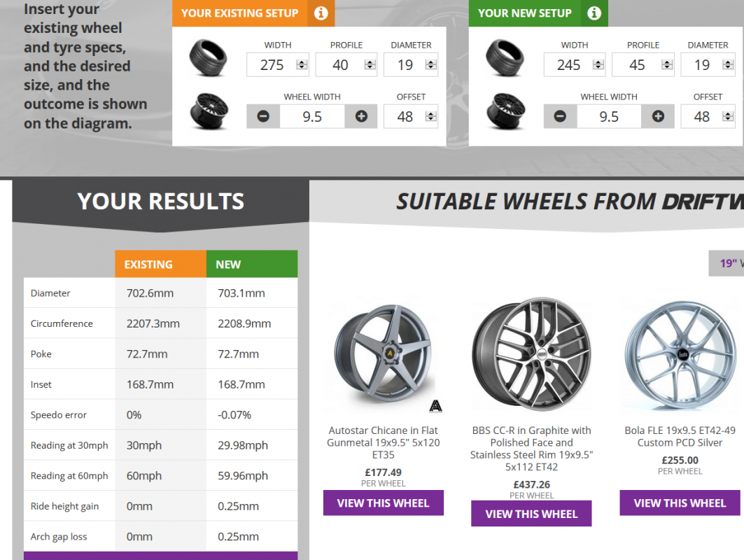The image size is (744, 560).
Task: Click the existing setup alloy wheel image
Action: 209,111
